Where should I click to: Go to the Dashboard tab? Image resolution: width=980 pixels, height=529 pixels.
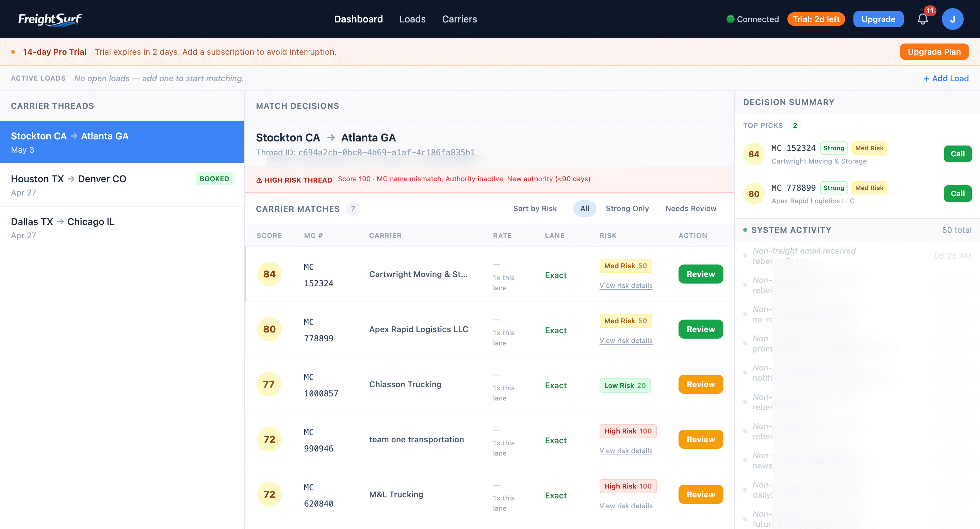pos(358,19)
